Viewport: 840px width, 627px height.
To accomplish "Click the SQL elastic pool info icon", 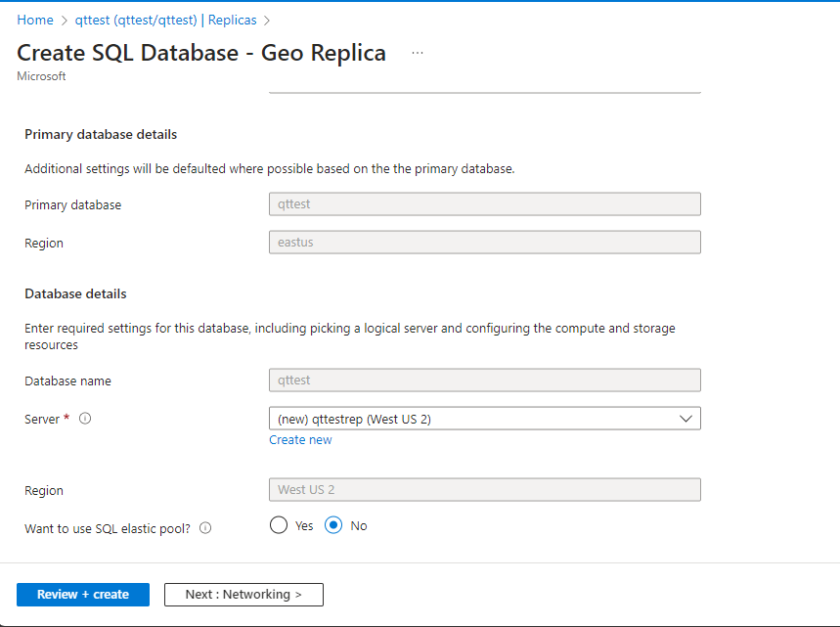I will click(x=205, y=528).
